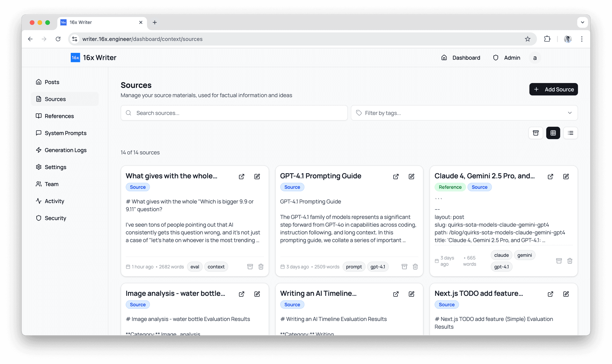Viewport: 612px width, 364px height.
Task: Reload the current page
Action: click(58, 39)
